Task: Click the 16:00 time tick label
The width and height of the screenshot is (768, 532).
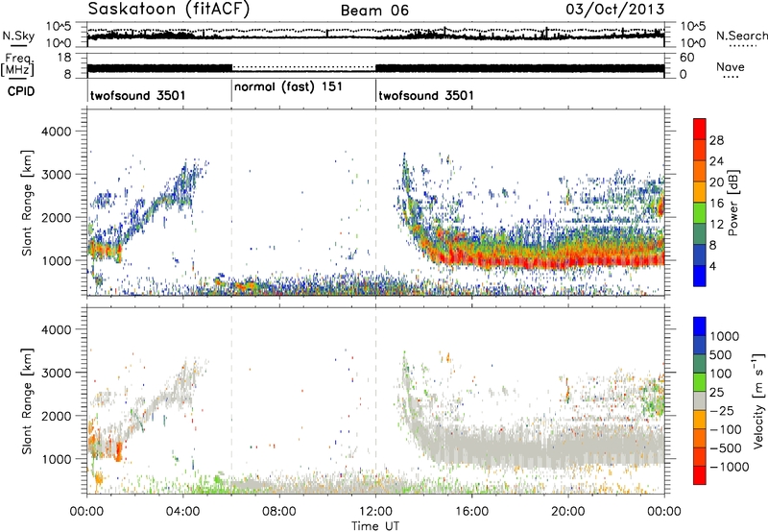Action: pyautogui.click(x=471, y=512)
